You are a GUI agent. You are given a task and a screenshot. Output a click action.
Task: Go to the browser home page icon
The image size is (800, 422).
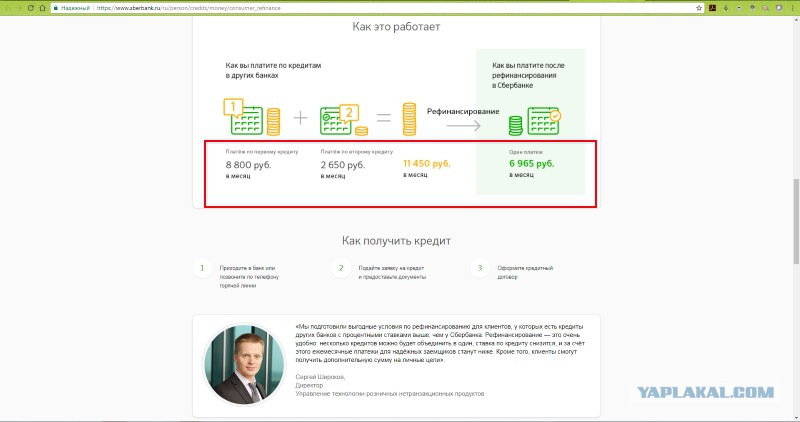pyautogui.click(x=42, y=8)
